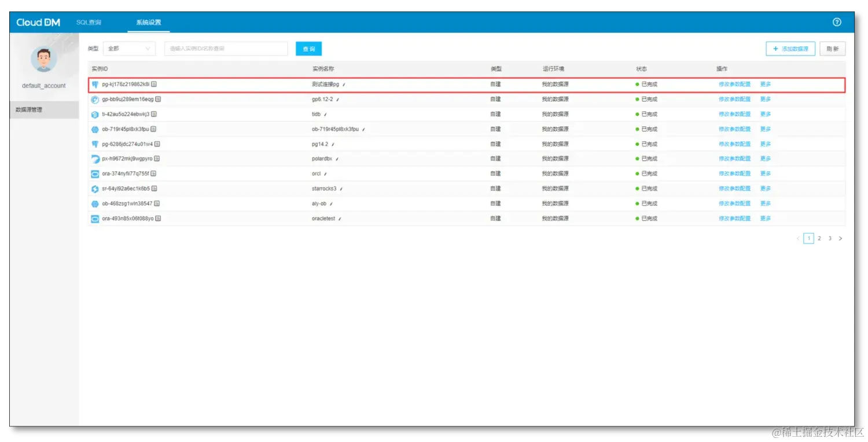868x442 pixels.
Task: Click StarRocks icon of sr-64yl92a6ec1k6b5
Action: click(95, 189)
